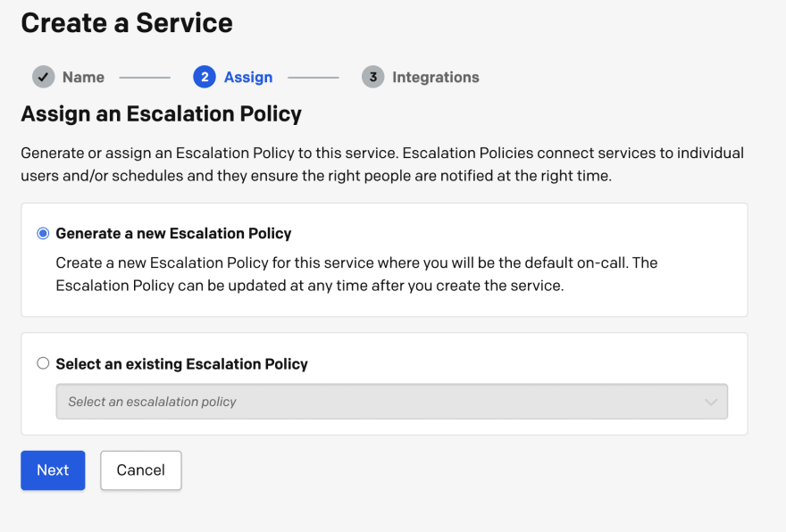The width and height of the screenshot is (786, 532).
Task: Jump to the Integrations step
Action: (435, 77)
